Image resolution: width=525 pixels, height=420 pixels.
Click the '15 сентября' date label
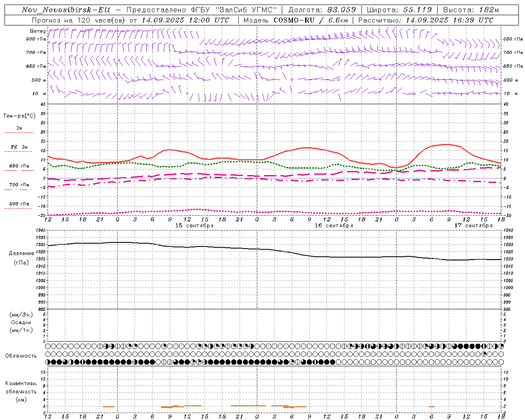point(194,226)
